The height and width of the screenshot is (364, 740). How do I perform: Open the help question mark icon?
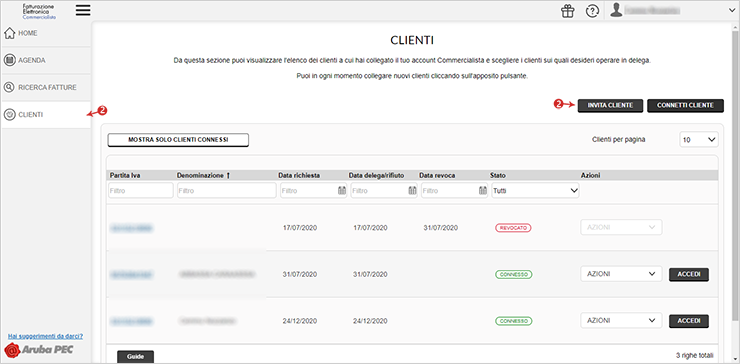coord(592,11)
